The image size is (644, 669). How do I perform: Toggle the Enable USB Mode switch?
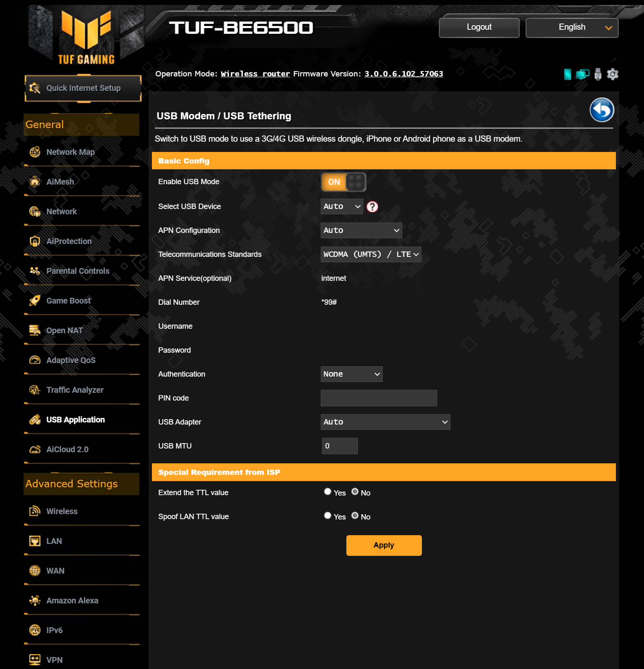coord(343,182)
